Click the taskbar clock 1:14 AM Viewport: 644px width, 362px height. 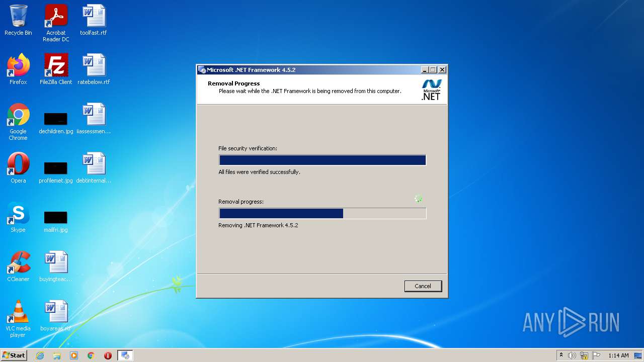click(618, 355)
